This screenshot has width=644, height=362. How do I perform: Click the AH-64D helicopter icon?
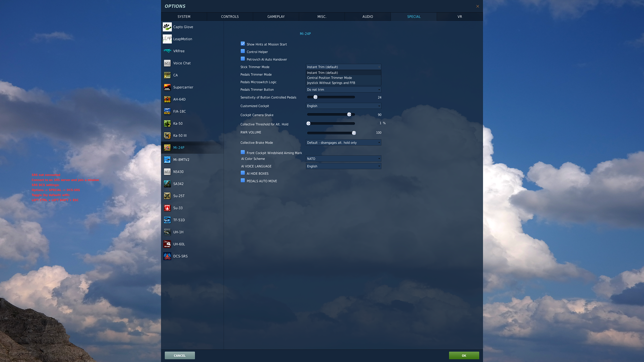[167, 99]
